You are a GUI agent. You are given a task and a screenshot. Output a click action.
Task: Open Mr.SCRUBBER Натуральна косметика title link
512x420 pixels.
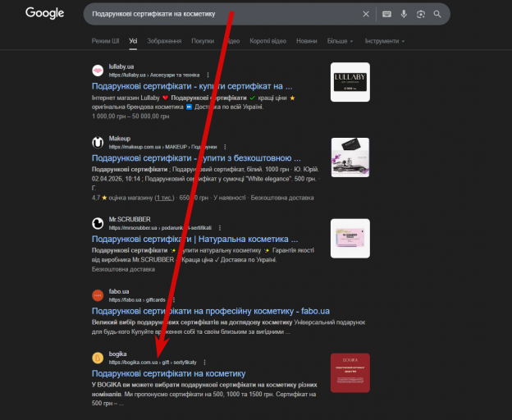coord(195,239)
